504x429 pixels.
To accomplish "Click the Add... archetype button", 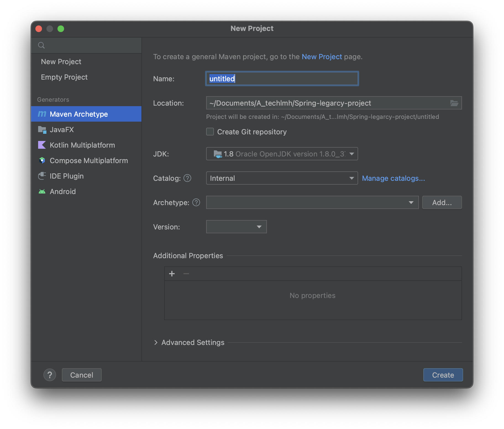I will tap(442, 203).
